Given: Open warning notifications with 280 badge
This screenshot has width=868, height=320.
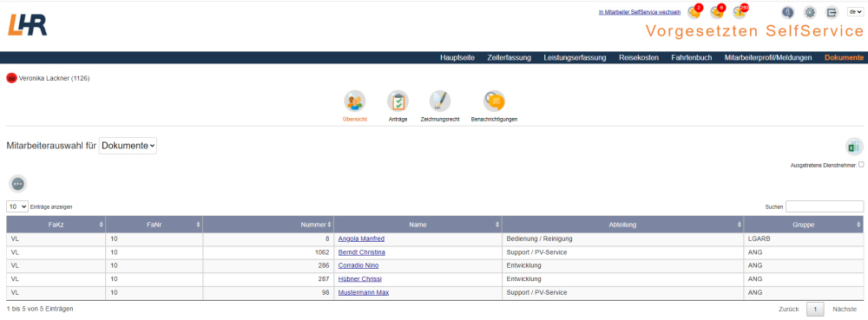Looking at the screenshot, I should (740, 11).
